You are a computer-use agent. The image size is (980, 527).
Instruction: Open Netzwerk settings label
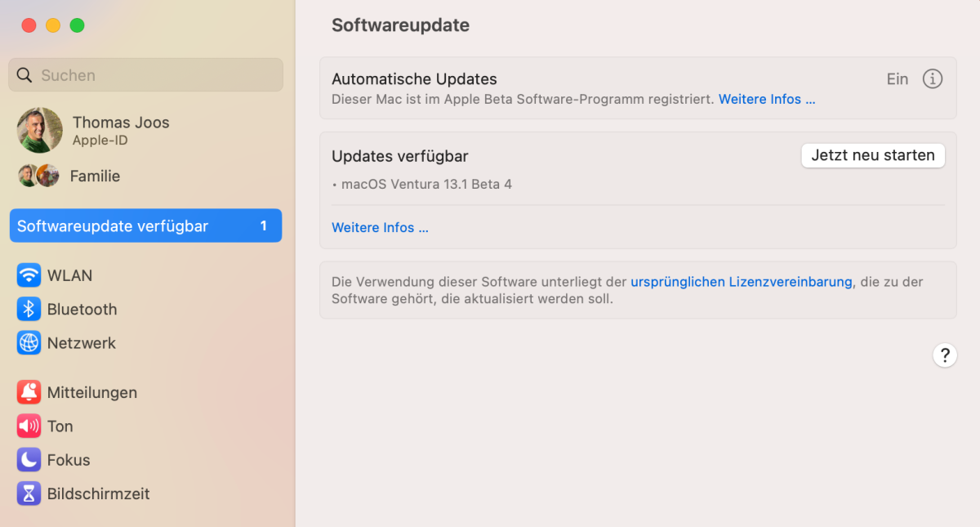click(82, 343)
